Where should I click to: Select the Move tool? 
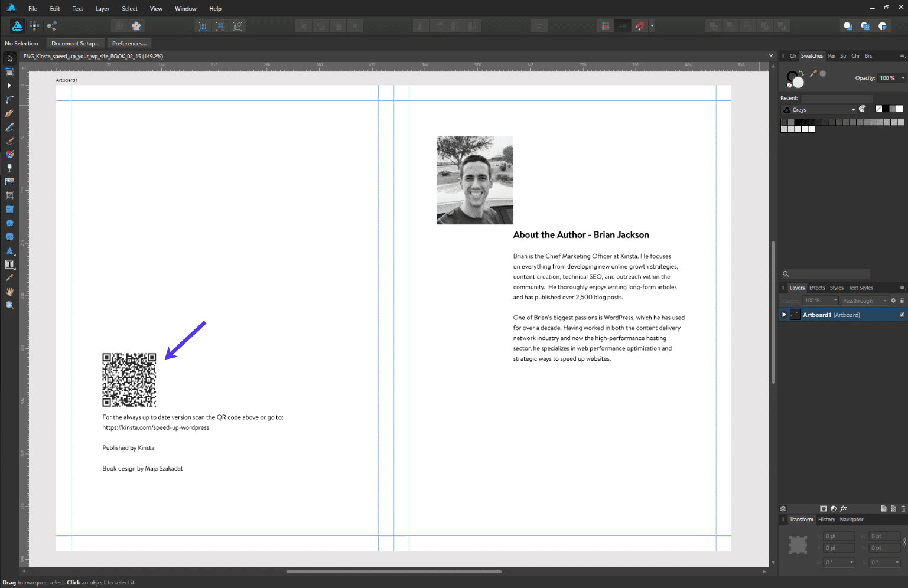pos(9,58)
